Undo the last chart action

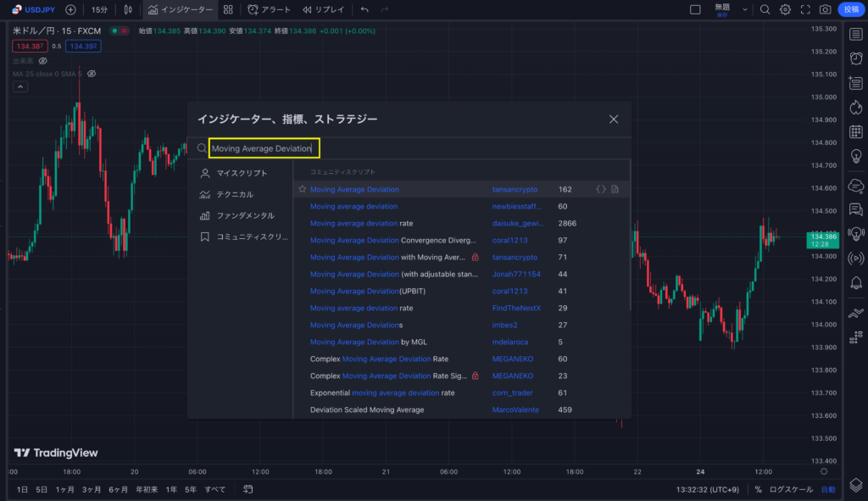tap(364, 9)
